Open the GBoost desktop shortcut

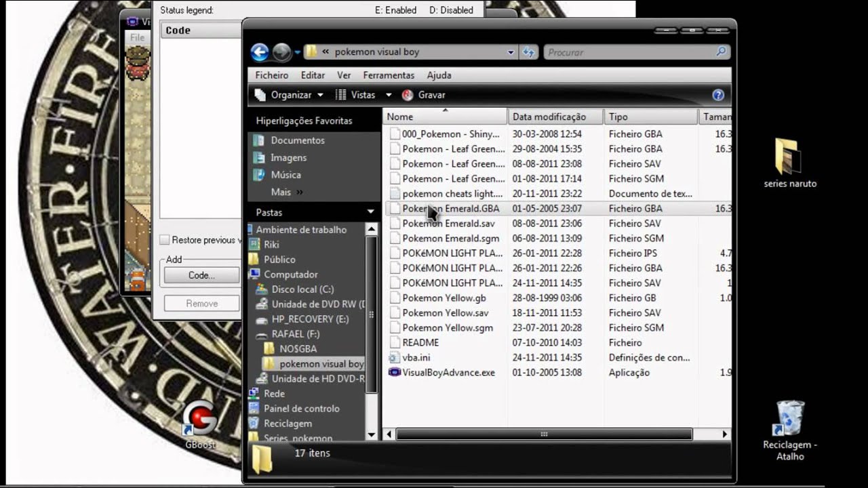pos(200,424)
